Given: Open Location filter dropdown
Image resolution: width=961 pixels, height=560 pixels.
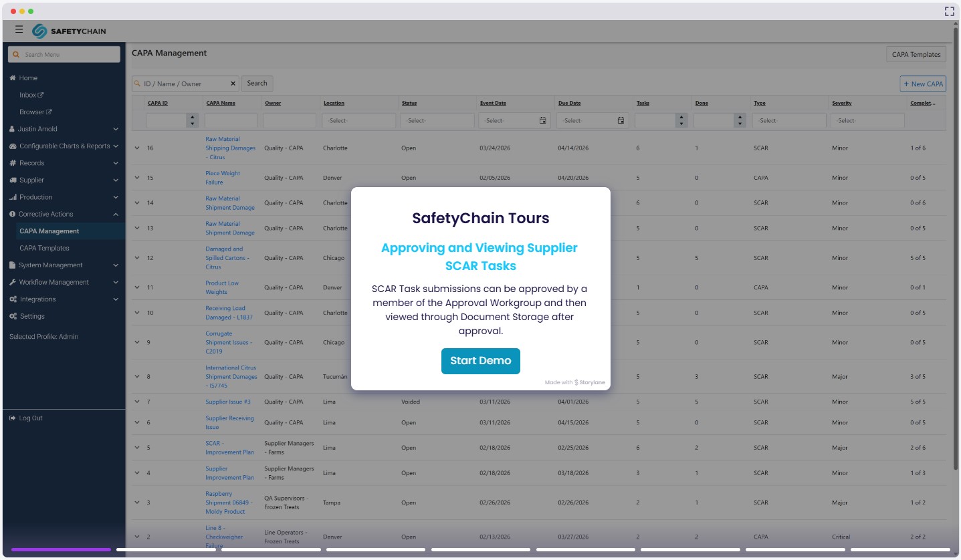Looking at the screenshot, I should point(359,120).
